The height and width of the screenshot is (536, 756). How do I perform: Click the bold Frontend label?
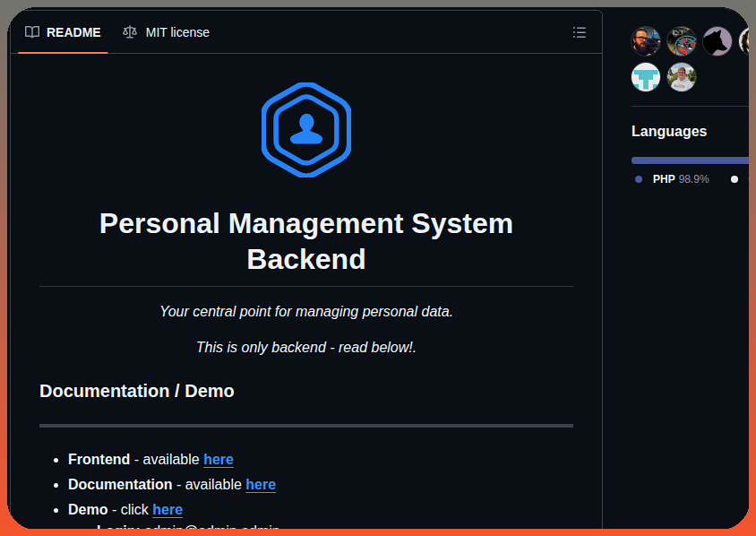[x=99, y=459]
